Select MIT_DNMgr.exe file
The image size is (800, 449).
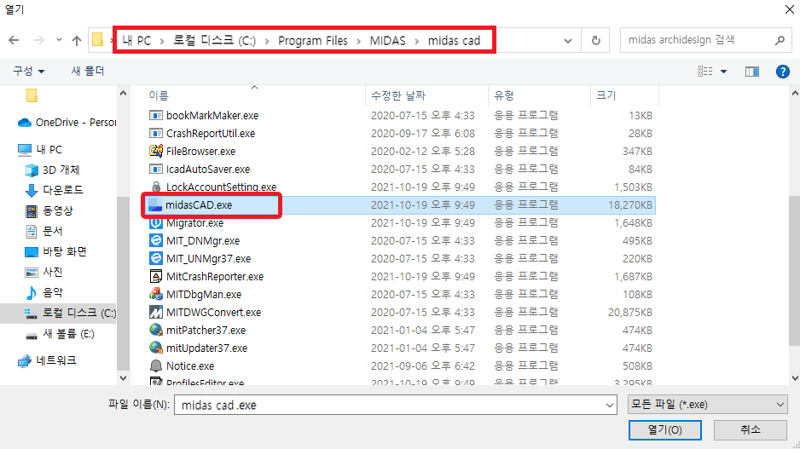203,241
